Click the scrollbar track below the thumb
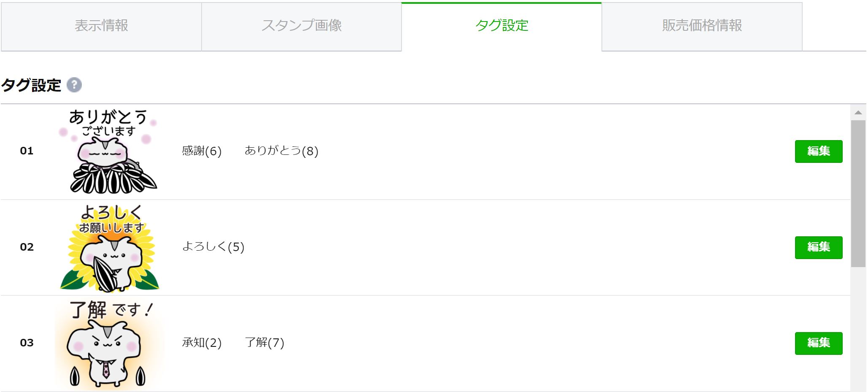Image resolution: width=868 pixels, height=392 pixels. 858,329
